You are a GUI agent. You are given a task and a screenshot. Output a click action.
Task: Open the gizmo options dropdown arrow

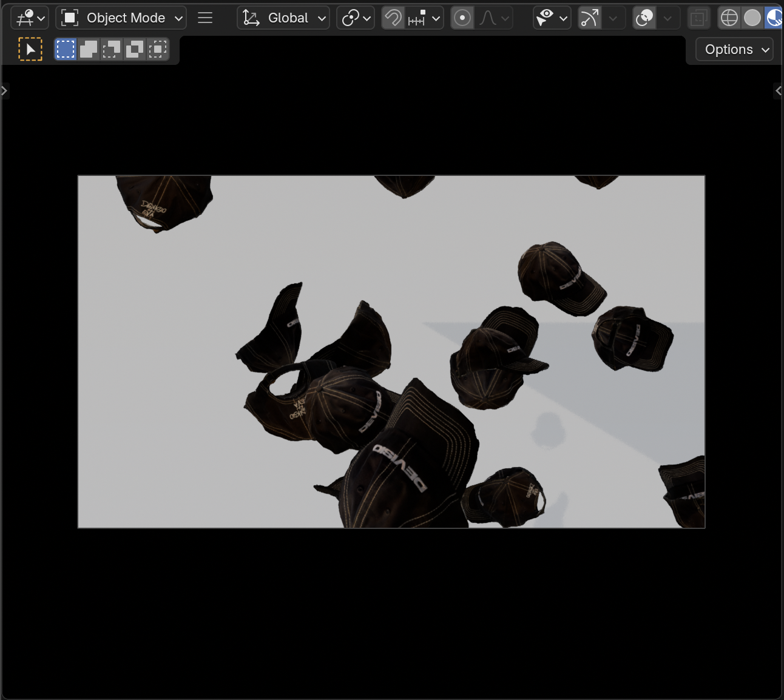tap(613, 18)
